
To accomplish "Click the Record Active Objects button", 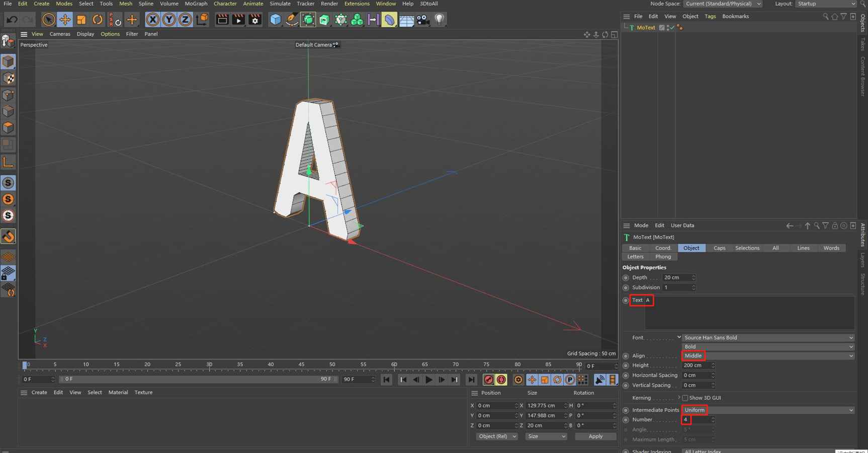I will coord(488,380).
